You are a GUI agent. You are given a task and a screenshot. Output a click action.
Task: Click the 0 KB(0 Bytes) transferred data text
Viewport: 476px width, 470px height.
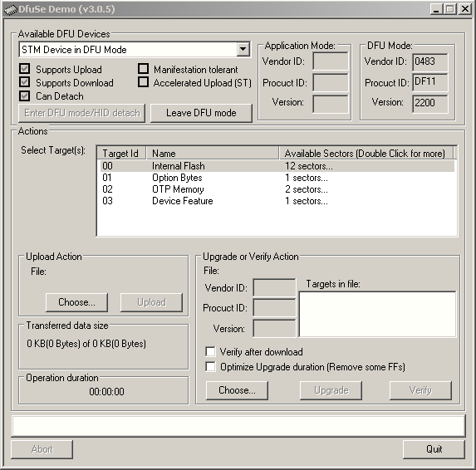(x=86, y=344)
